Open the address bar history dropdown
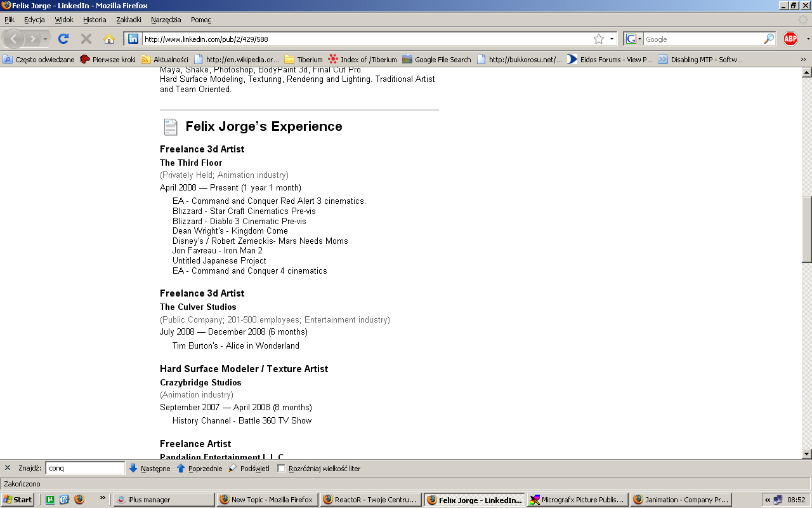Screen dimensions: 812x508 [x=612, y=39]
